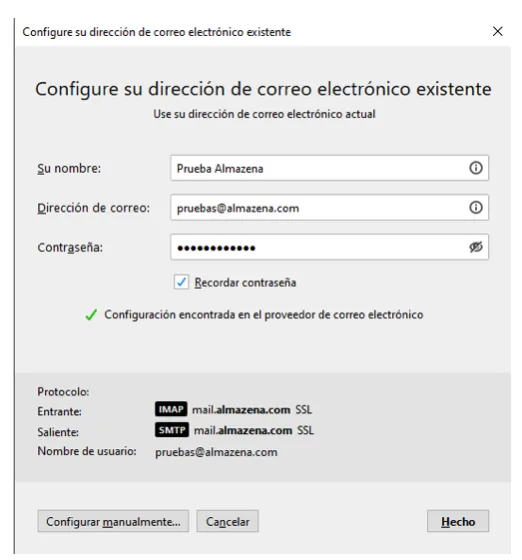
Task: Click the configuration found status message
Action: point(264,315)
